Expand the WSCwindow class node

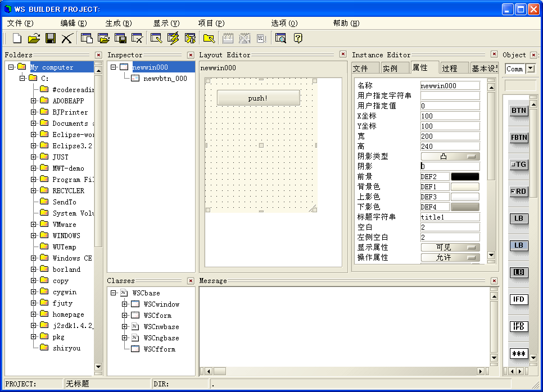[x=125, y=304]
